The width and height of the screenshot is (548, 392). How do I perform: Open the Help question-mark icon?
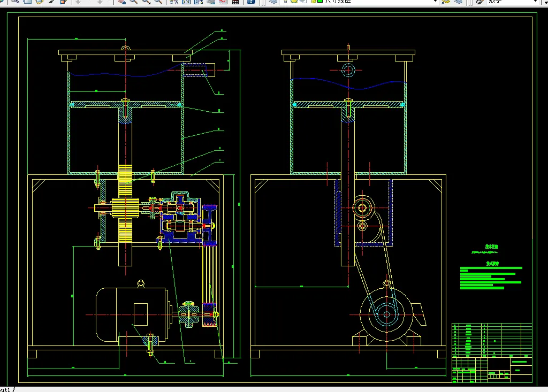pos(251,2)
